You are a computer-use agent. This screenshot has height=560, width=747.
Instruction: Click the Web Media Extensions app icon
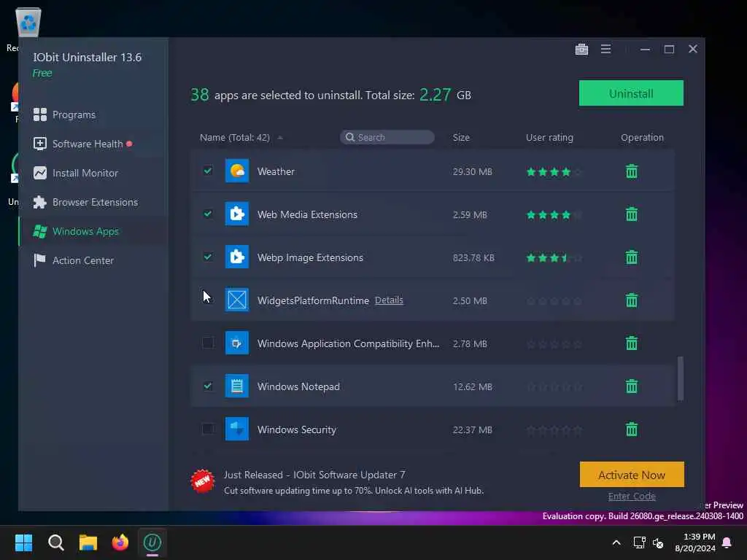(x=237, y=214)
